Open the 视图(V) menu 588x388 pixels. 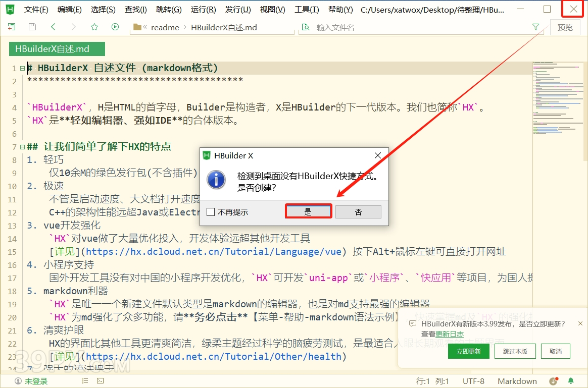pos(272,10)
